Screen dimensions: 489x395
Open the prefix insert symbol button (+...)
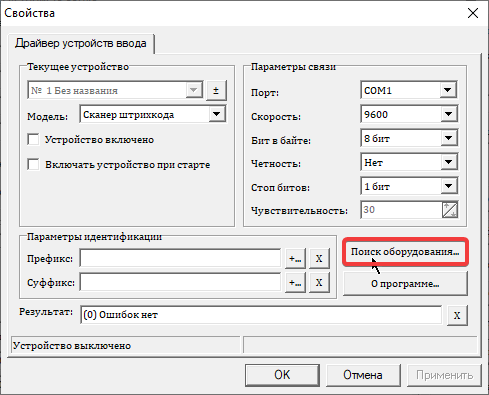(295, 258)
